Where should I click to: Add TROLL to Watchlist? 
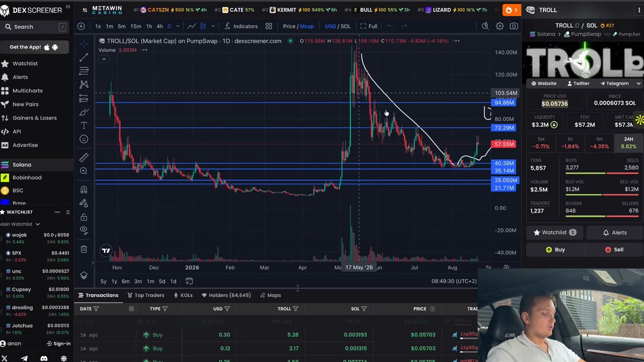pos(555,233)
